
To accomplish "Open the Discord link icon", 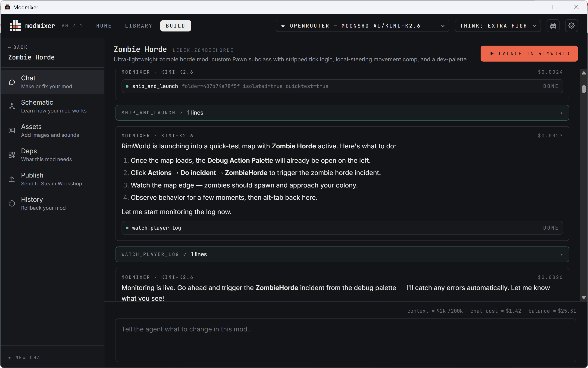I will click(553, 26).
